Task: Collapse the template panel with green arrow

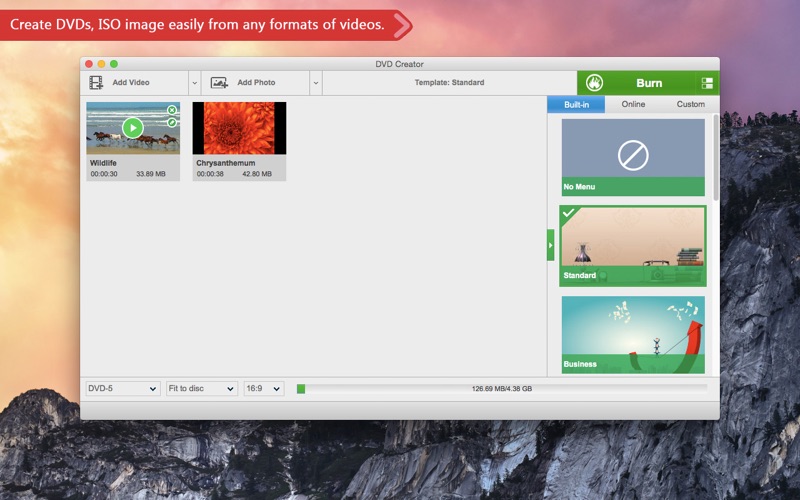Action: tap(550, 244)
